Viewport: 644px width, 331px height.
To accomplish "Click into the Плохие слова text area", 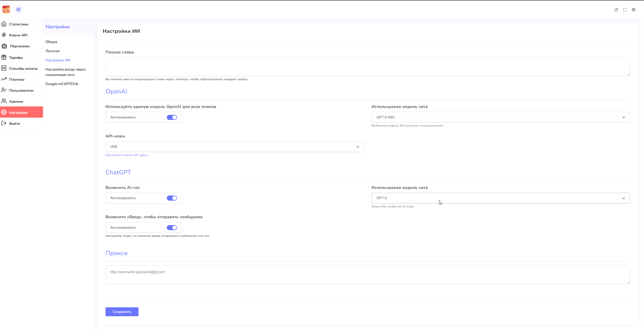I will click(367, 66).
